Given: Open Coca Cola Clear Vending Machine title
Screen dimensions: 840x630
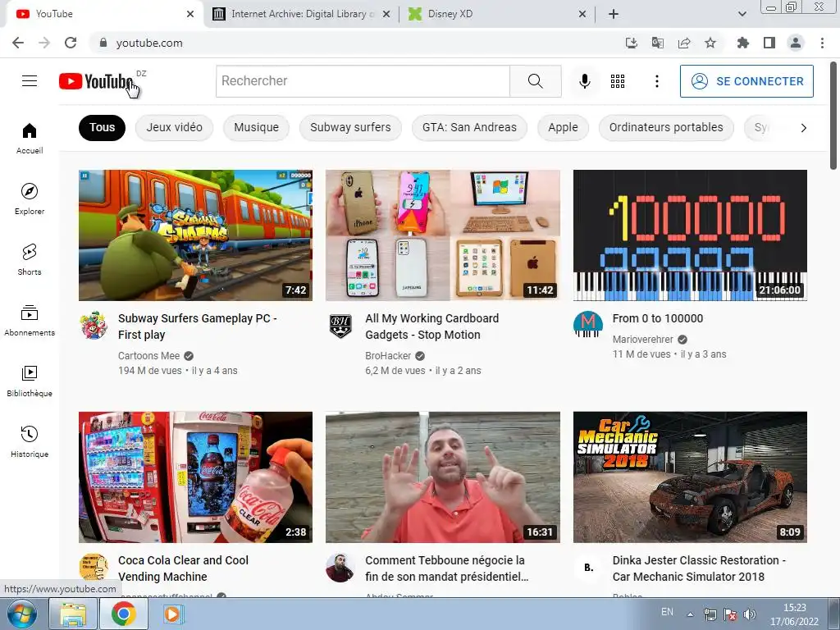Looking at the screenshot, I should coord(183,568).
